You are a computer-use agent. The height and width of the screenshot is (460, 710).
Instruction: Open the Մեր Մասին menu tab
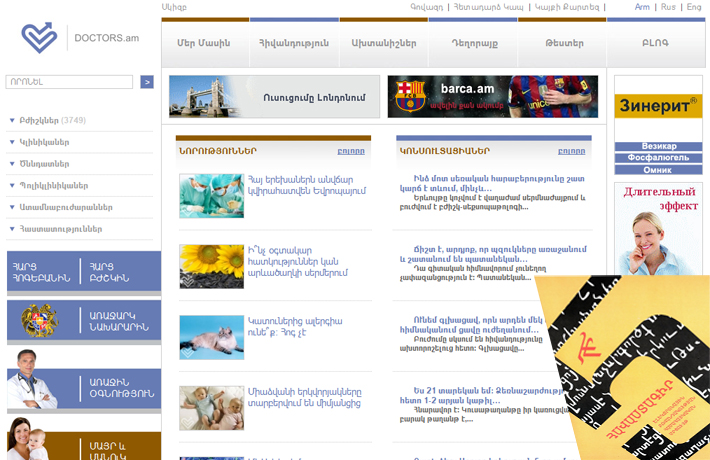(204, 43)
